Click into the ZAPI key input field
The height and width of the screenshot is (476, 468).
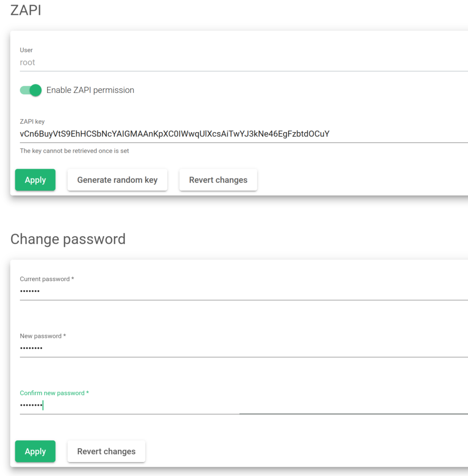coord(244,134)
